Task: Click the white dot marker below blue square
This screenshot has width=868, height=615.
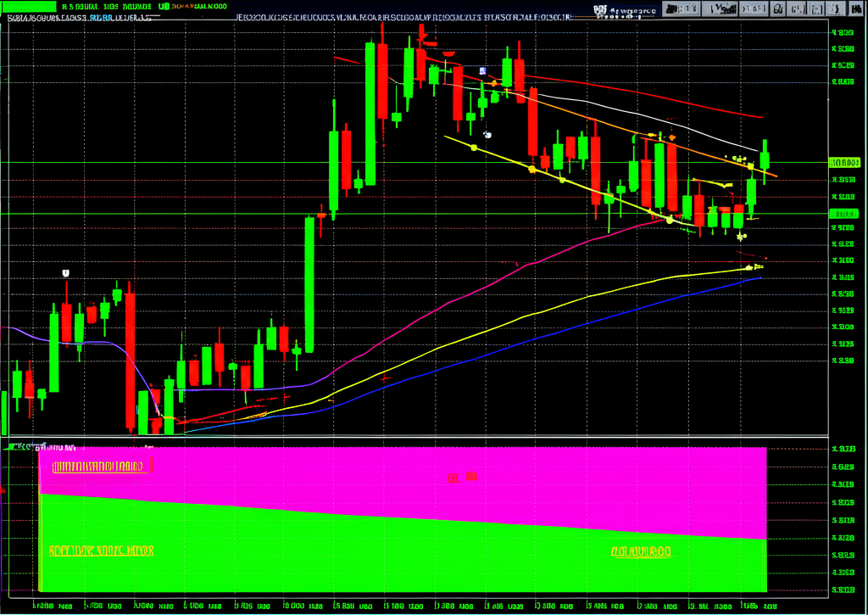Action: [x=487, y=134]
